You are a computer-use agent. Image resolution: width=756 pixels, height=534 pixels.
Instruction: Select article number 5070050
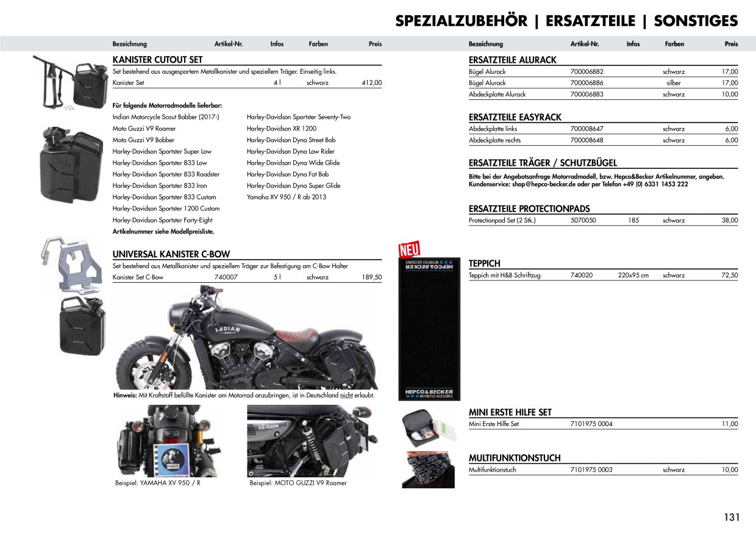583,221
